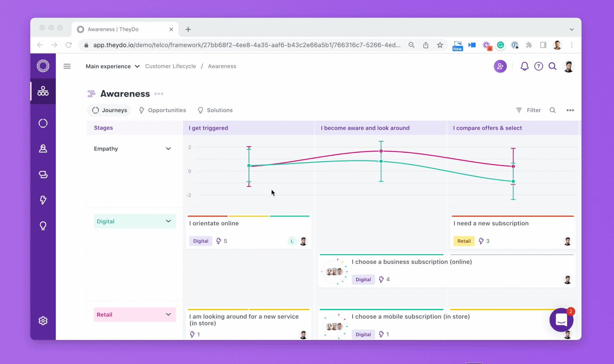Image resolution: width=614 pixels, height=364 pixels.
Task: Open the Personas icon in sidebar
Action: [x=43, y=149]
